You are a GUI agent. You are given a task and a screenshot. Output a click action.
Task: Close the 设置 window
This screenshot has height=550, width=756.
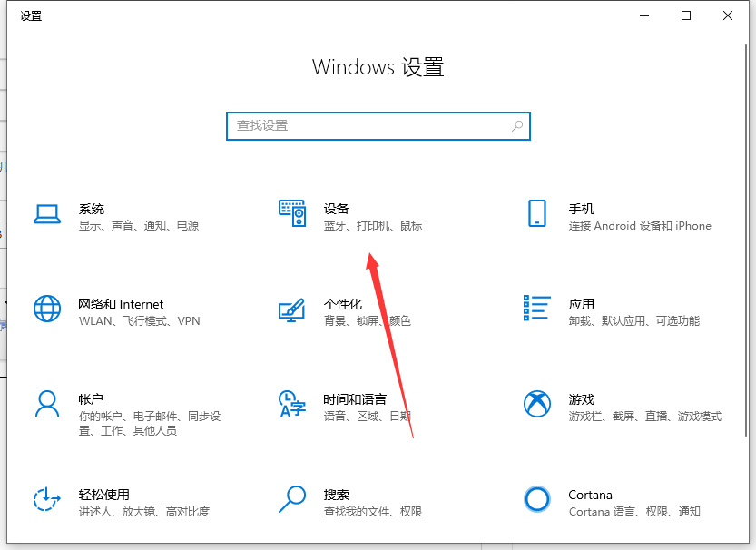(728, 16)
